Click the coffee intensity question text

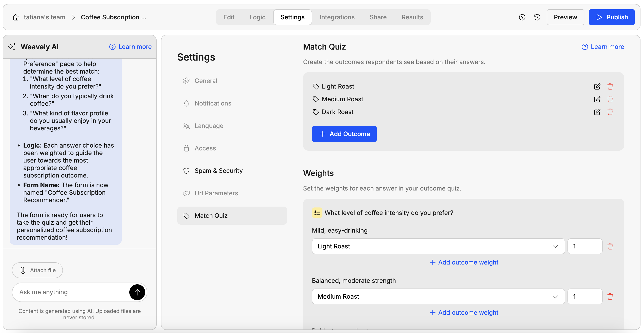click(389, 213)
